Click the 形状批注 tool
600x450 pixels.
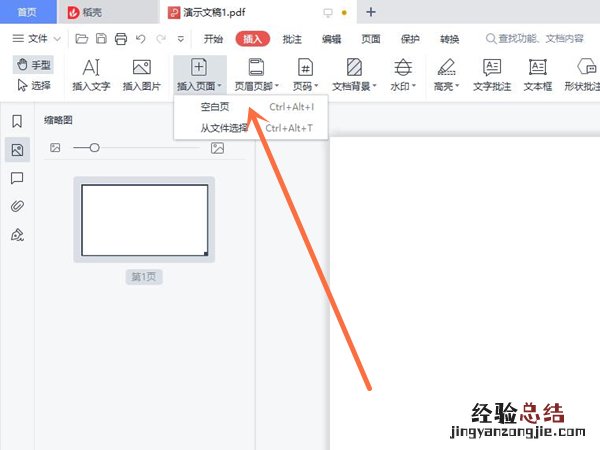[x=582, y=75]
